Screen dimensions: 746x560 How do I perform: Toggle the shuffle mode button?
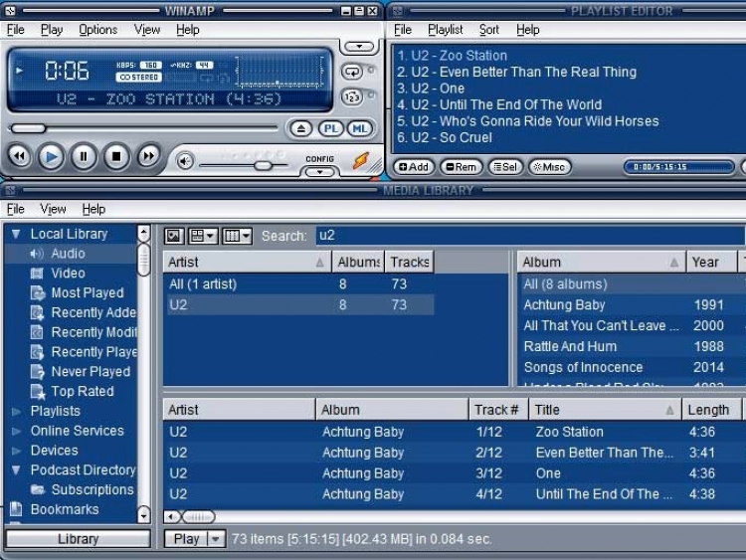point(352,96)
